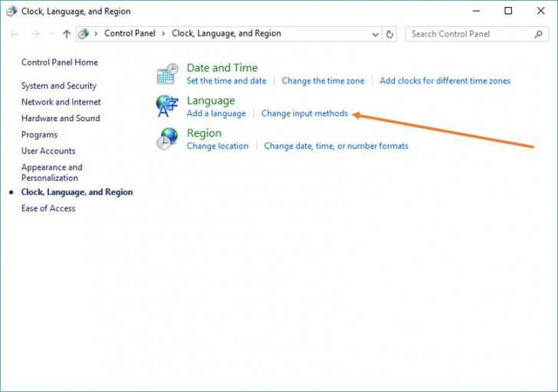Go back with the left arrow
The width and height of the screenshot is (558, 392).
(15, 34)
